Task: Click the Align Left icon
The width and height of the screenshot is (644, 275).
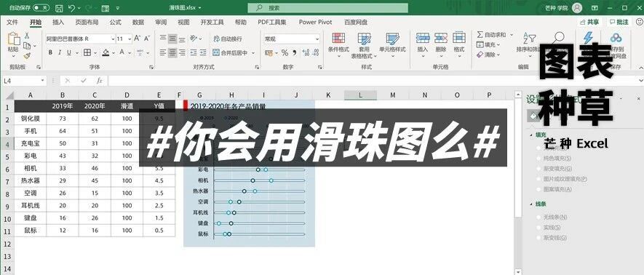Action: point(163,52)
